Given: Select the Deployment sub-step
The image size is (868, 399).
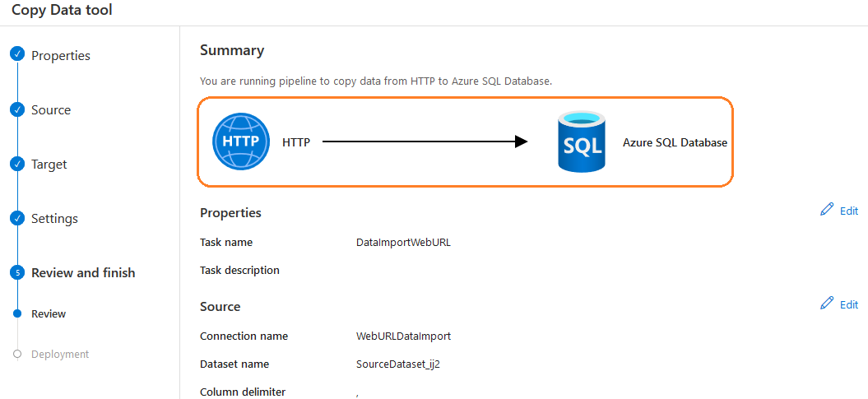Looking at the screenshot, I should click(60, 355).
